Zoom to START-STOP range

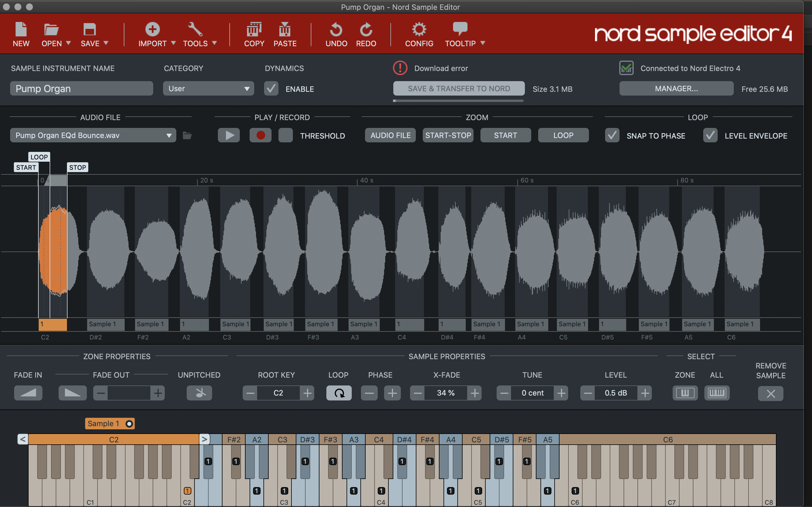[448, 135]
